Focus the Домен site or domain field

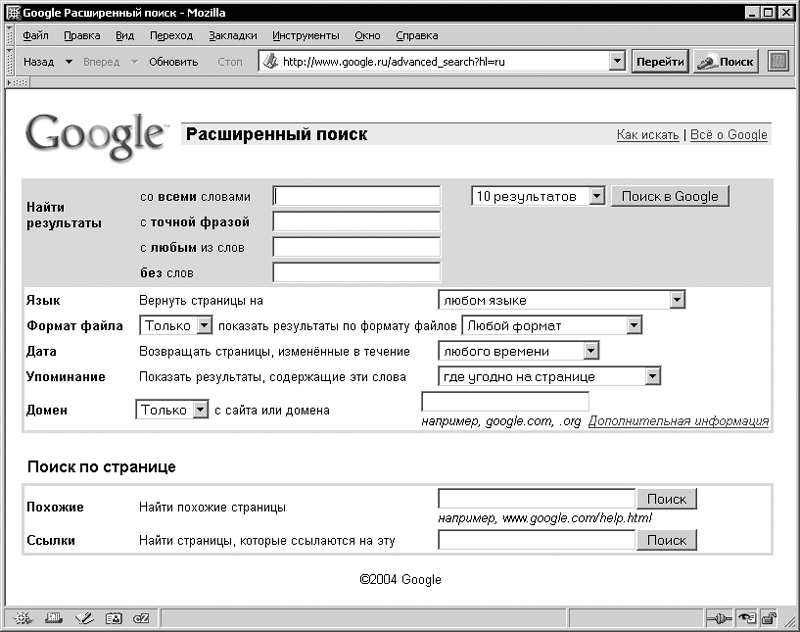(x=505, y=401)
